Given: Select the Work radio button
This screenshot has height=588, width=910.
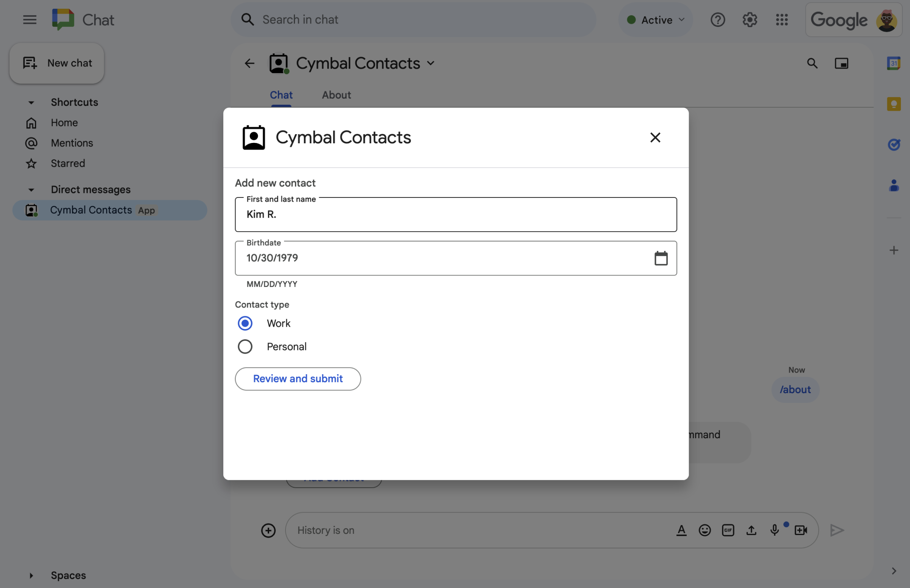Looking at the screenshot, I should [x=245, y=323].
